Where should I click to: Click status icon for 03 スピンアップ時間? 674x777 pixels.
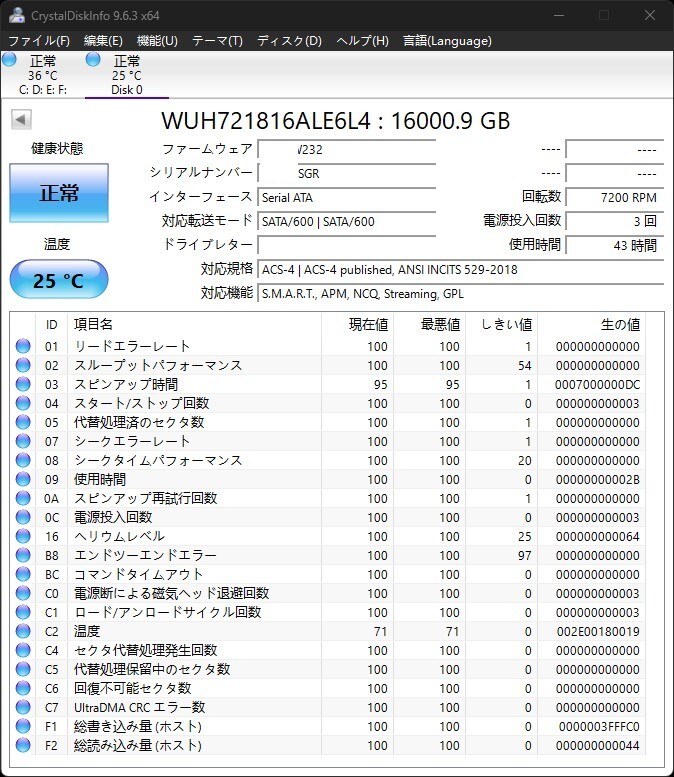coord(23,384)
